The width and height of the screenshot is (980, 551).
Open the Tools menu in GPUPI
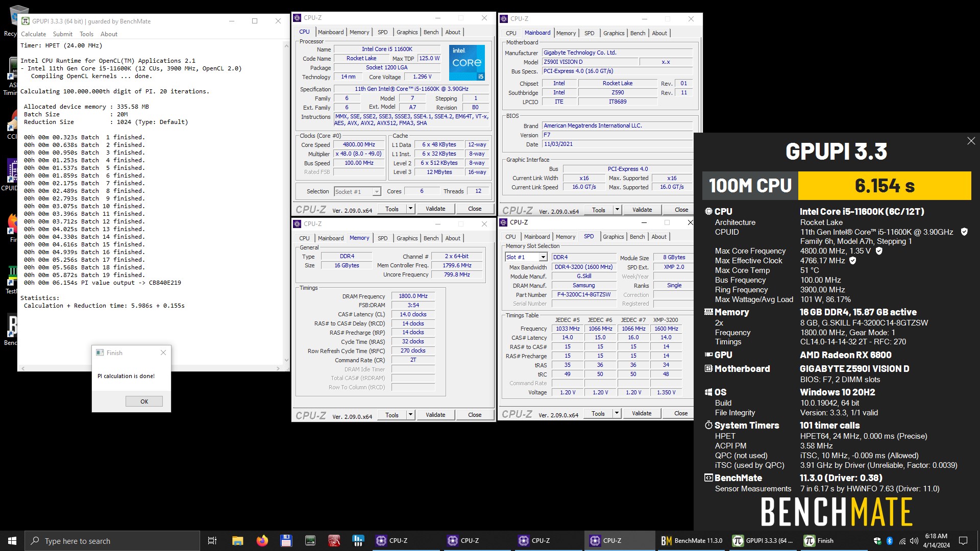86,34
